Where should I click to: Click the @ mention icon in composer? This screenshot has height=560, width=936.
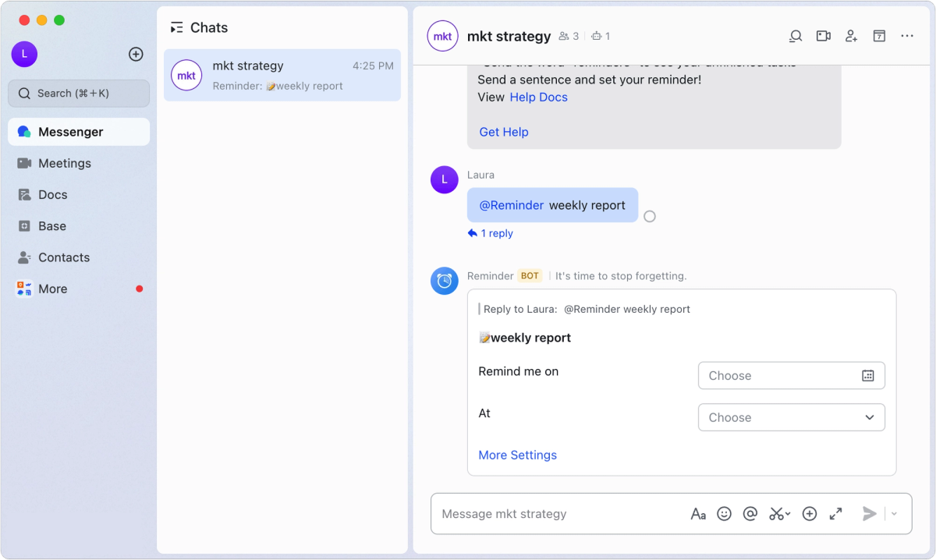click(750, 514)
